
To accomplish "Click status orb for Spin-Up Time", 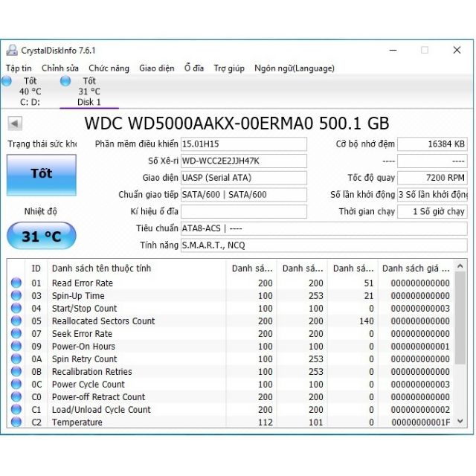I will pyautogui.click(x=16, y=295).
